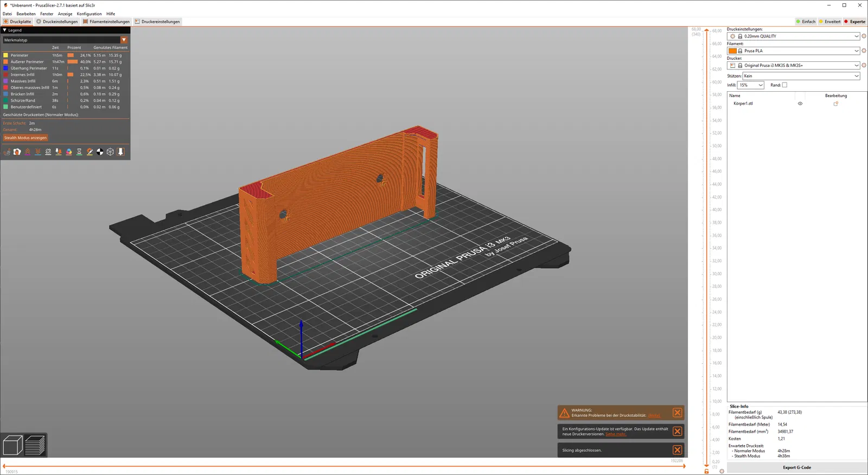Toggle Perimeter feature visibility in legend
The width and height of the screenshot is (868, 475).
[65, 55]
